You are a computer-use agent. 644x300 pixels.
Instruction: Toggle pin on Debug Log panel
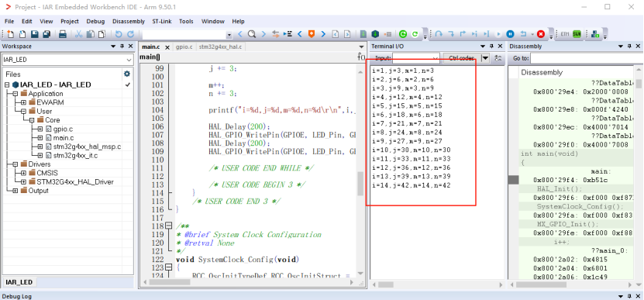click(629, 296)
